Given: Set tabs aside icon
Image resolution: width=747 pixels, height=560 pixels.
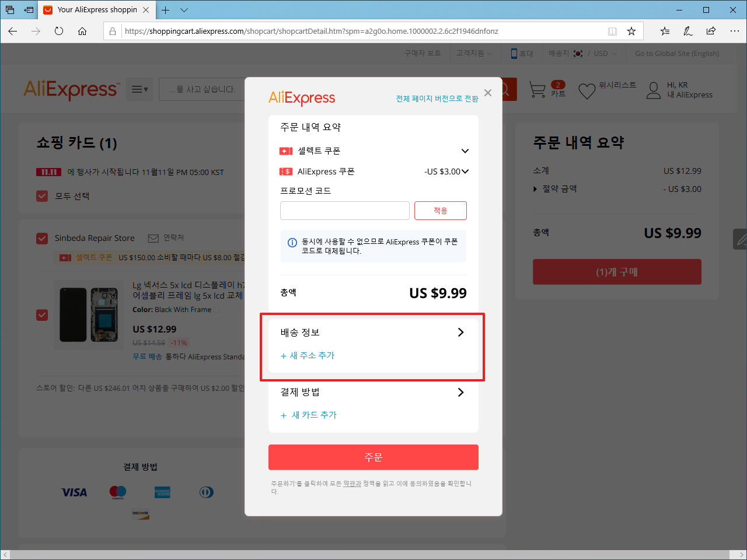Looking at the screenshot, I should coord(29,10).
